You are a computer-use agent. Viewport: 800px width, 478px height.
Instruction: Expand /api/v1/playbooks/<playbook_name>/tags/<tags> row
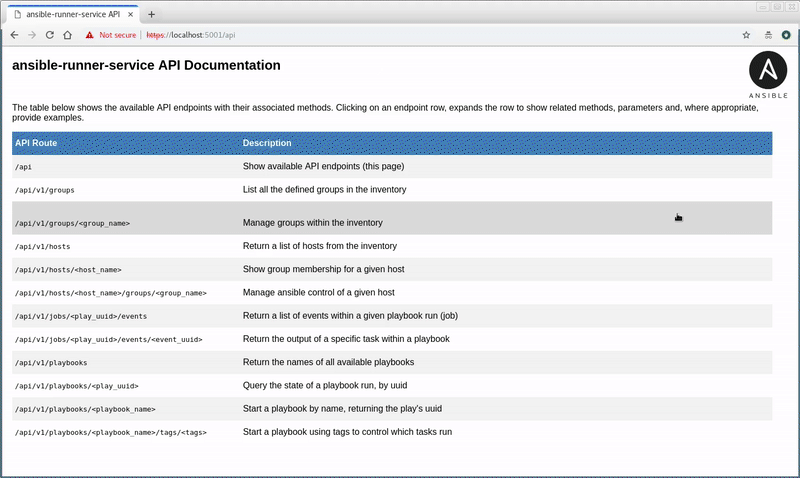point(392,432)
